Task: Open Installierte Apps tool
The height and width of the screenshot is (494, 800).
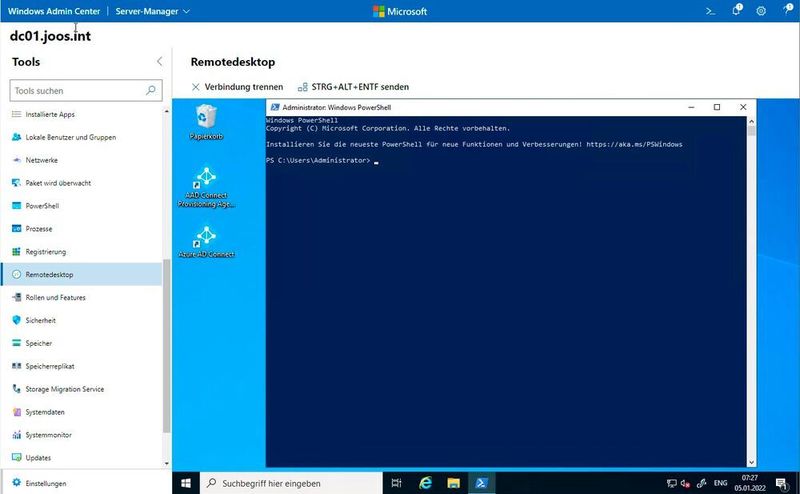Action: [x=50, y=114]
